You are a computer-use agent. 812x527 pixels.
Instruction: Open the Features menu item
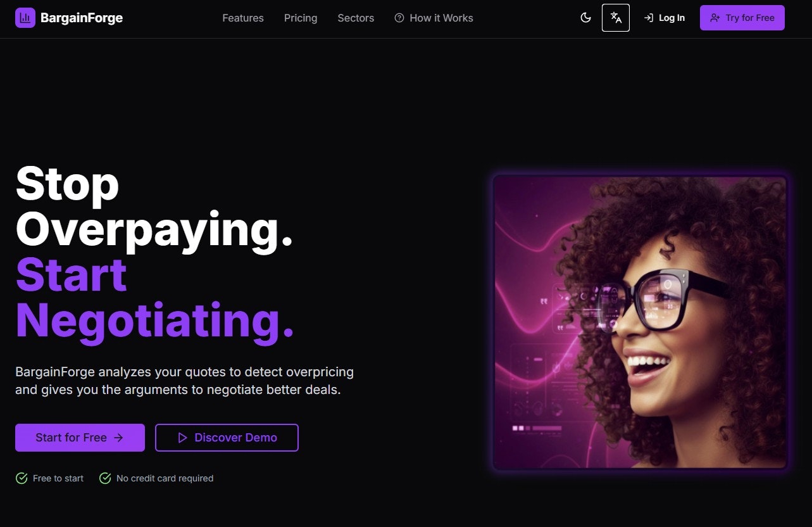click(x=243, y=18)
